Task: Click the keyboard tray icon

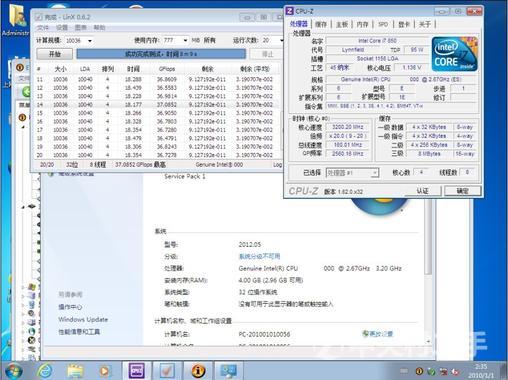Action: click(x=404, y=371)
